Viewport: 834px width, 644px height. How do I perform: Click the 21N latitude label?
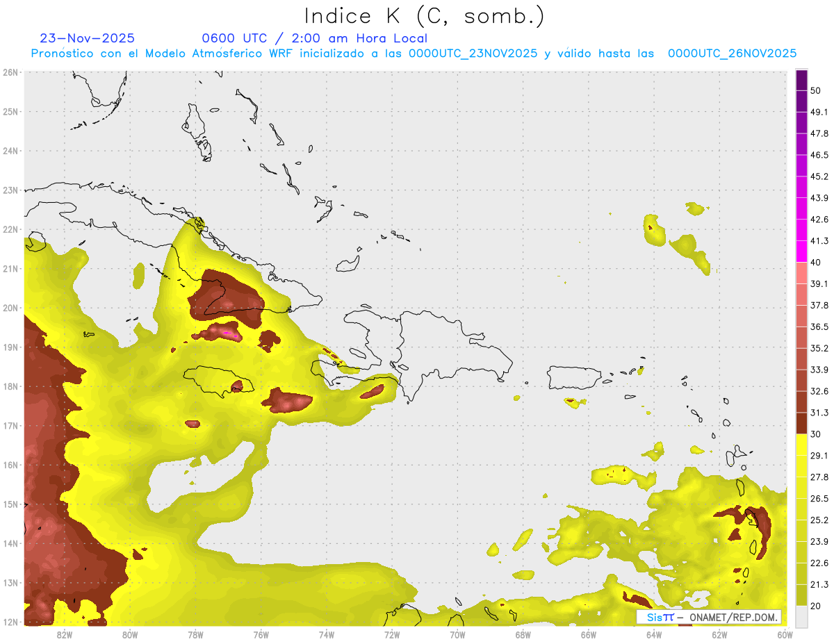point(10,269)
